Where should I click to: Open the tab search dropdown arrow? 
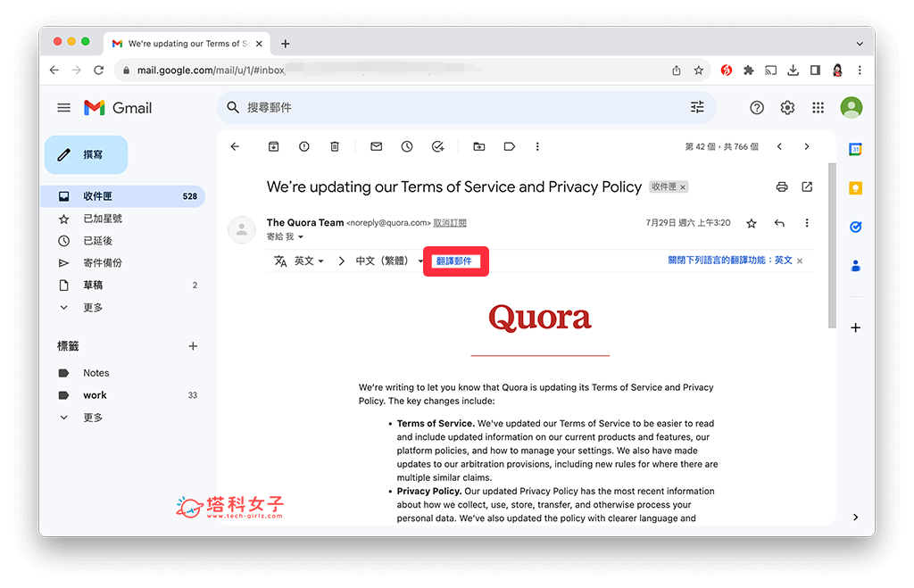(x=860, y=44)
